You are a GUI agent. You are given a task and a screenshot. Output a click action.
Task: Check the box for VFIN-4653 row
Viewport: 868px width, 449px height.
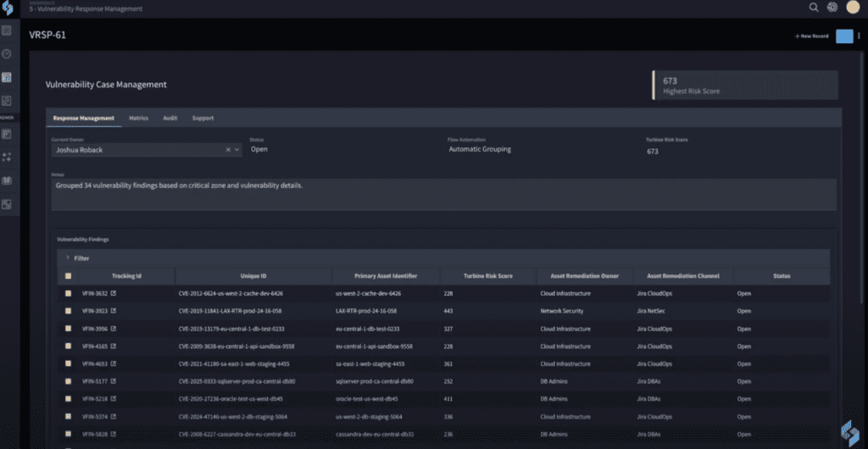pos(68,363)
